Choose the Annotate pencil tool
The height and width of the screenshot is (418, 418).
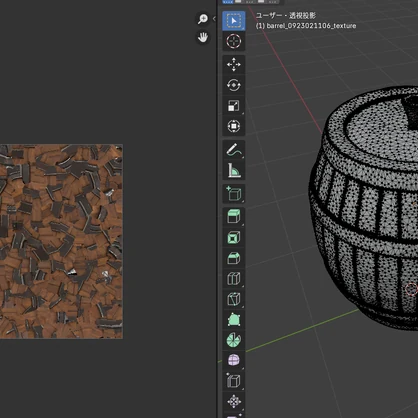tap(234, 150)
